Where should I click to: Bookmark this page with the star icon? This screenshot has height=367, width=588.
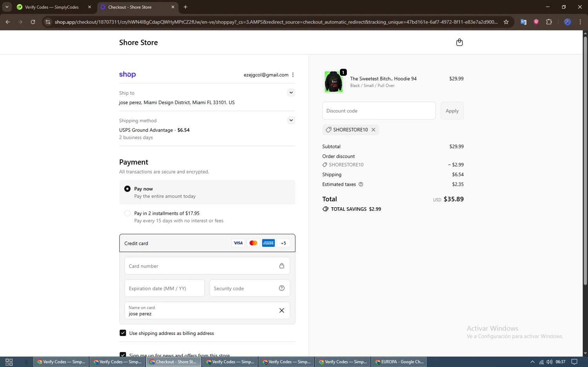pos(506,22)
